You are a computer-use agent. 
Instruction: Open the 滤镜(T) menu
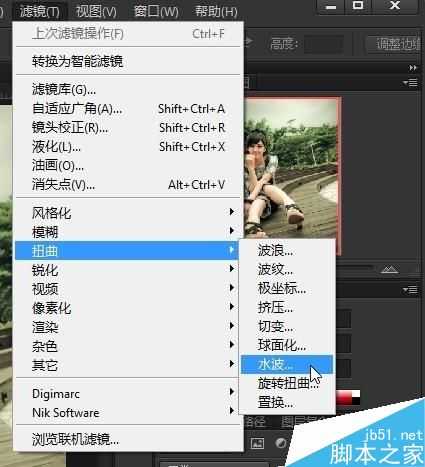[x=40, y=11]
